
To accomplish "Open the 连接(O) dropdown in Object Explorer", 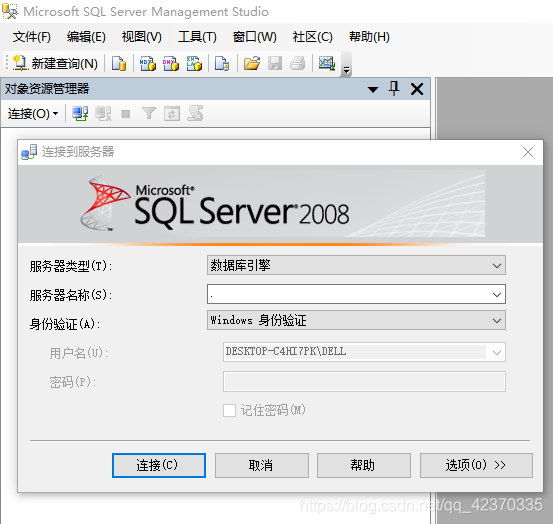I will (32, 114).
